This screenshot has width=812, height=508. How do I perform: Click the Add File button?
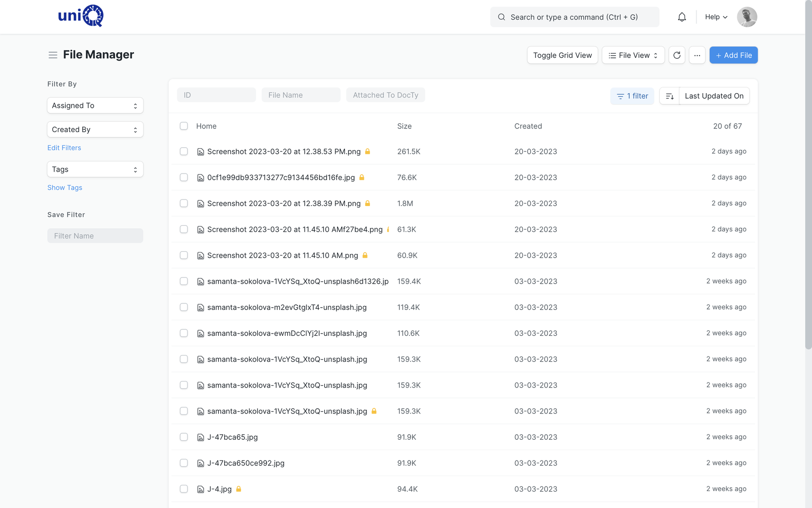[734, 55]
